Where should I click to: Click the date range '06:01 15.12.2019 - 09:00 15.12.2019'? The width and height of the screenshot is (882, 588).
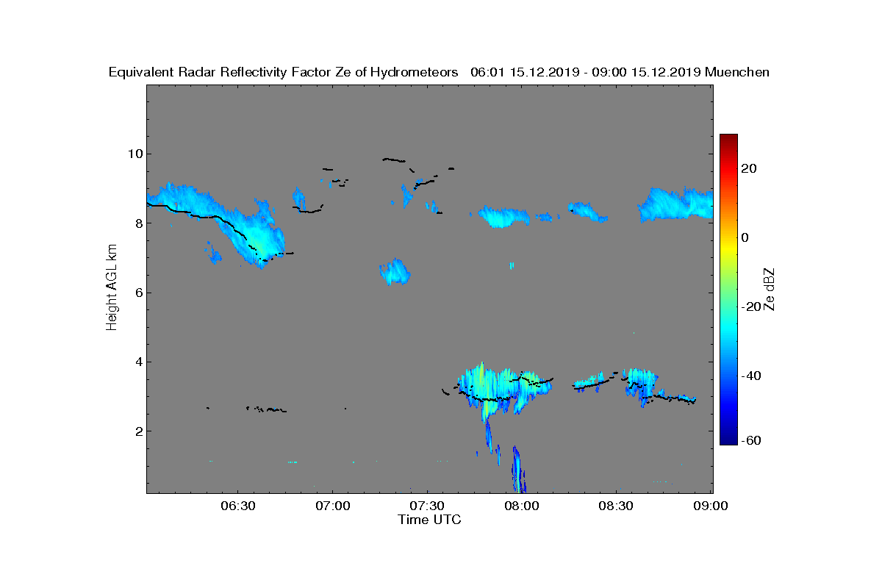585,72
